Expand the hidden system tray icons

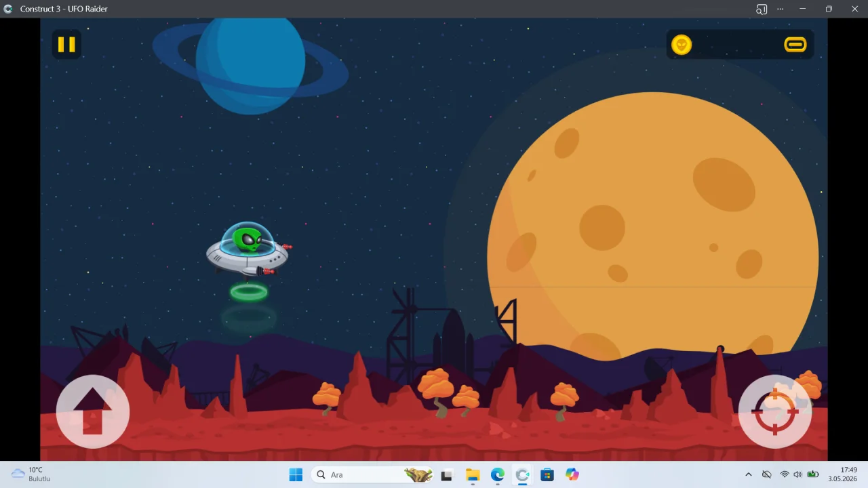[749, 474]
